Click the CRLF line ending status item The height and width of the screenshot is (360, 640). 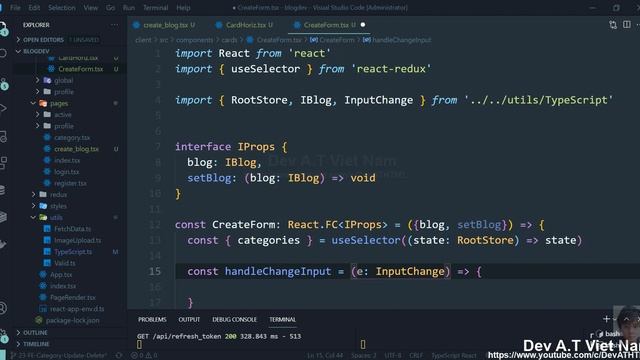tap(416, 356)
